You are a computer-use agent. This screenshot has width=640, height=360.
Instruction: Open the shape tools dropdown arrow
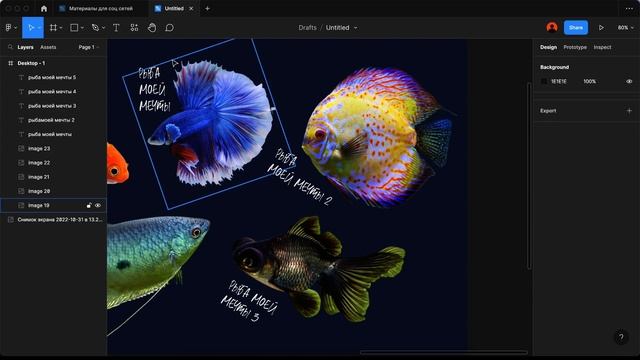pos(82,28)
